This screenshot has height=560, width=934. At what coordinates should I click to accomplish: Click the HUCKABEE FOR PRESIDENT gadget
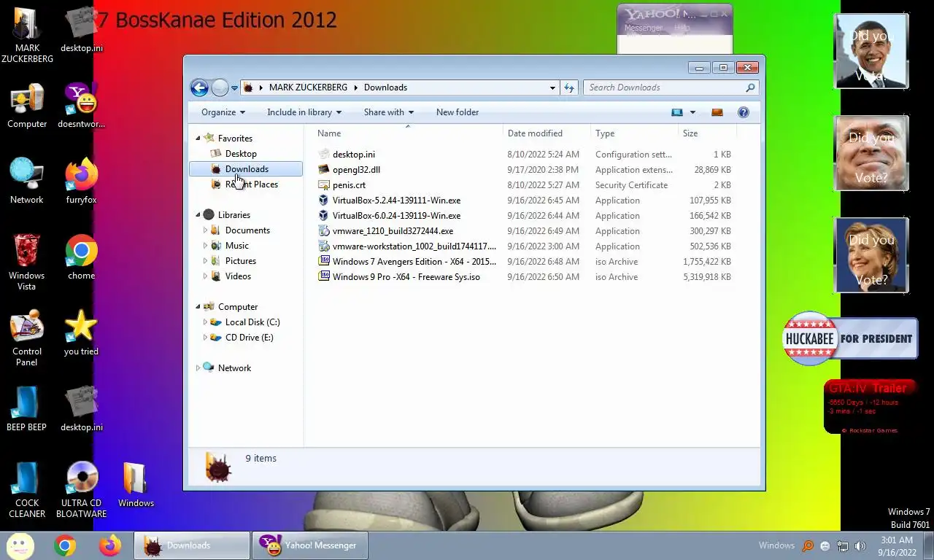click(x=850, y=338)
